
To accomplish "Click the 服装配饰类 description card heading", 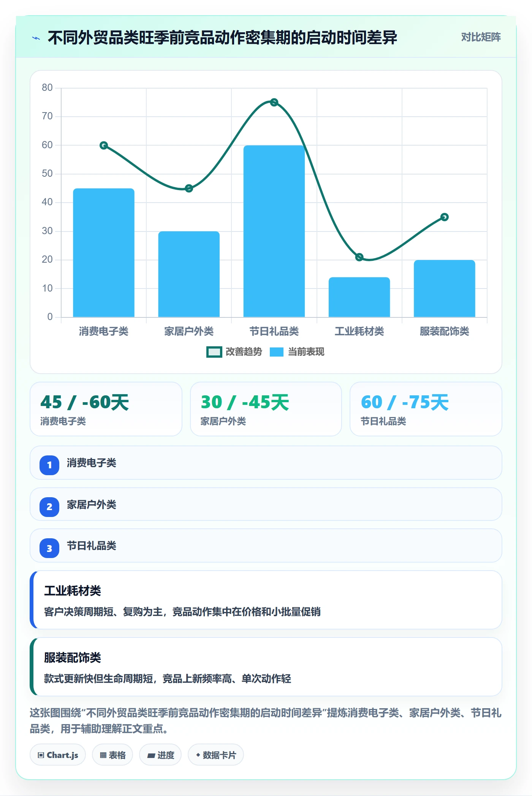I will coord(73,658).
